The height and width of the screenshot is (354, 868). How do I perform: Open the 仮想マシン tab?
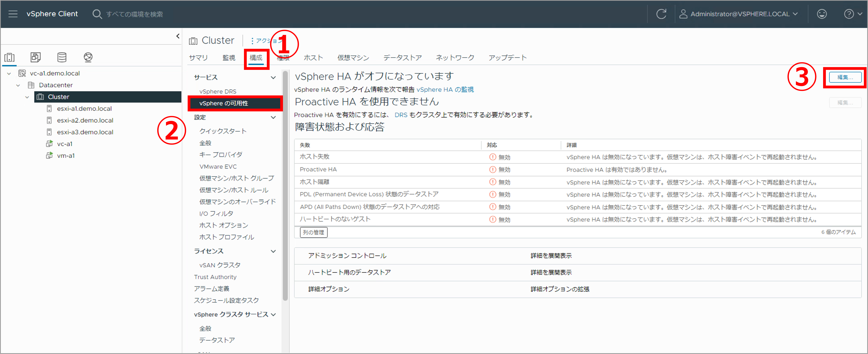[353, 58]
